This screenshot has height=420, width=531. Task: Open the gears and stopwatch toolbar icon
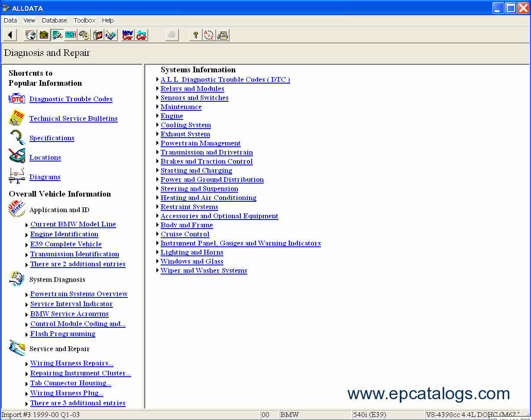point(84,35)
